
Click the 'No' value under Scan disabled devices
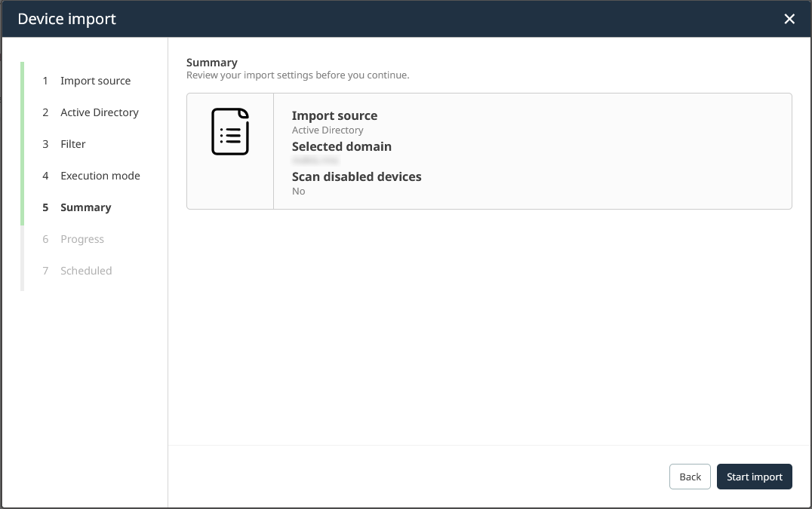pos(298,191)
